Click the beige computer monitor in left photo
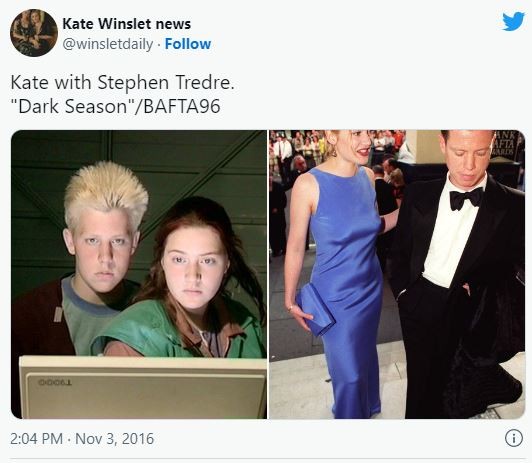Screen dimensions: 532x463 point(143,387)
